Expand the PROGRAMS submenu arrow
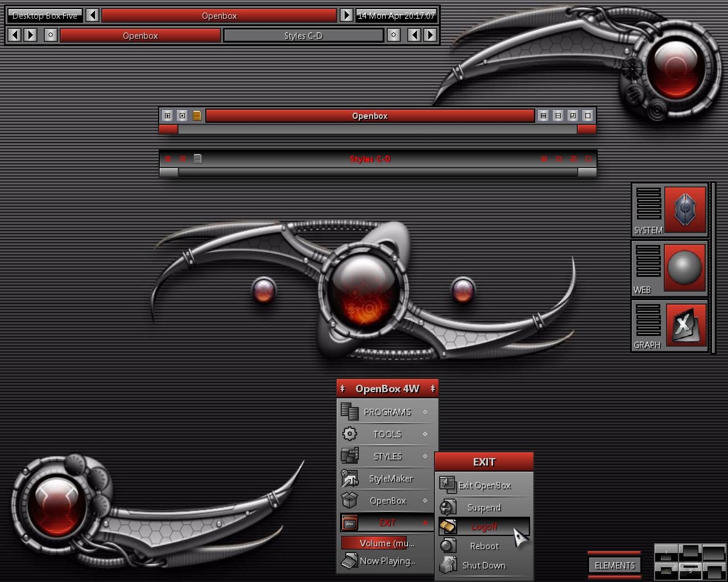The width and height of the screenshot is (728, 582). click(425, 411)
